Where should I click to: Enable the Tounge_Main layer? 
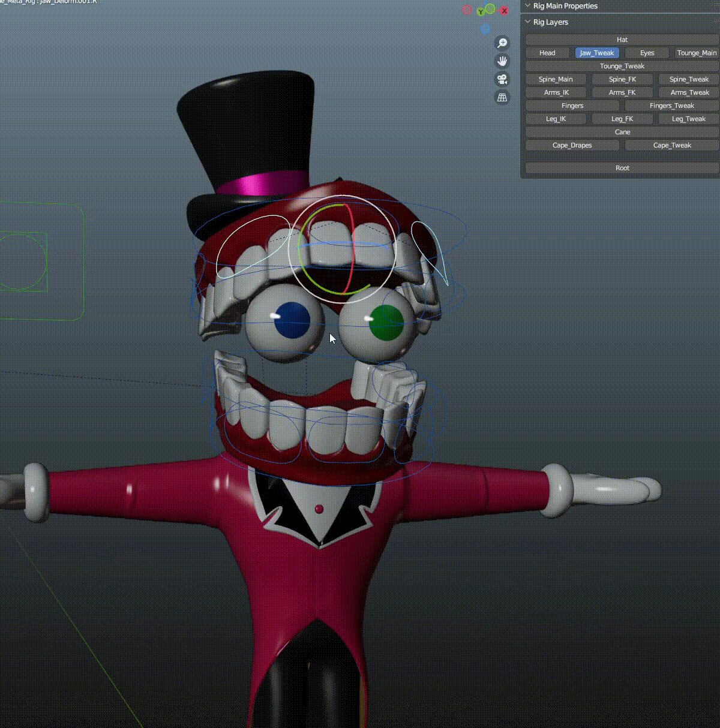(x=697, y=53)
